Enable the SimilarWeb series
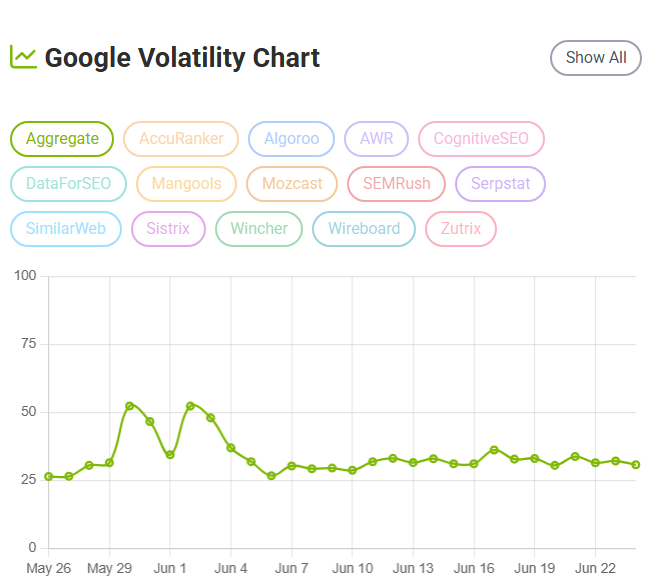The width and height of the screenshot is (661, 587). point(66,229)
